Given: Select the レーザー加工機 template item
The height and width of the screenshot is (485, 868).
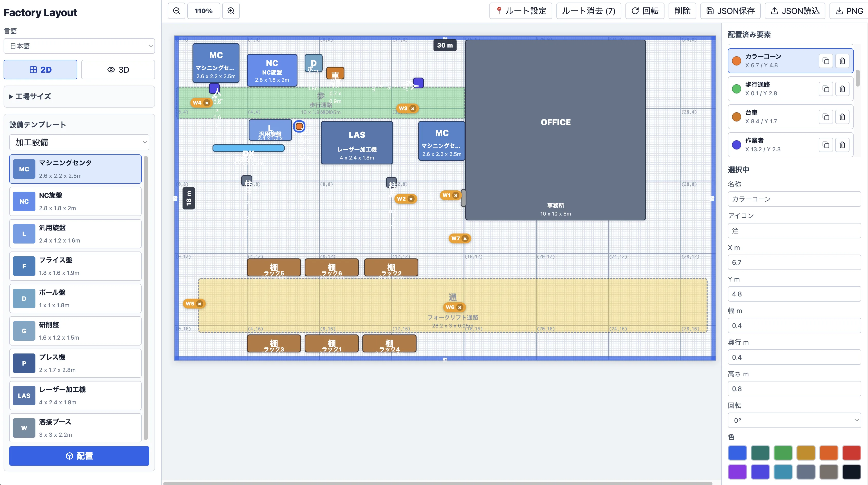Looking at the screenshot, I should [x=75, y=396].
